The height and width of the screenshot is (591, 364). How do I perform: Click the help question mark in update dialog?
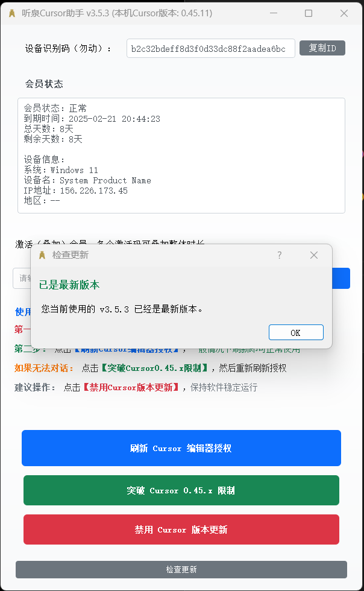coord(279,255)
